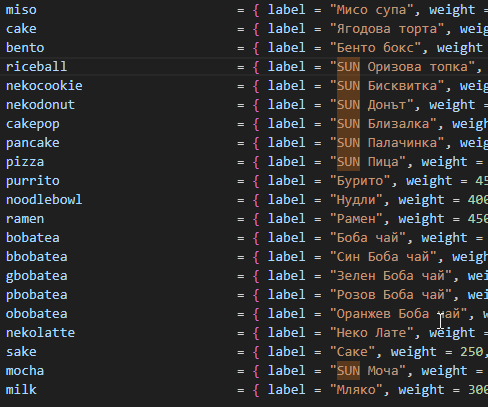Click the key name "pancake"
Image resolution: width=488 pixels, height=407 pixels.
33,143
